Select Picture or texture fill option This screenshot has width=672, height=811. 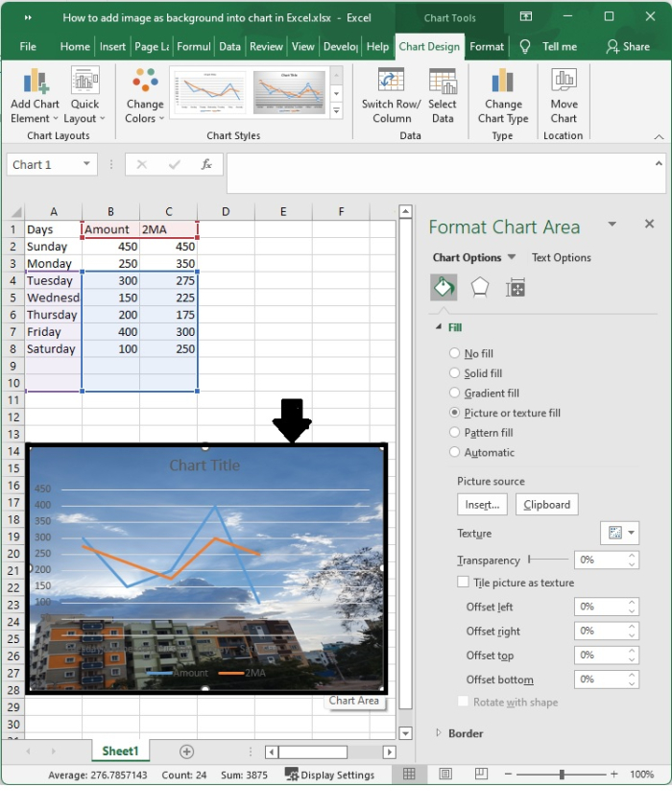(x=454, y=413)
